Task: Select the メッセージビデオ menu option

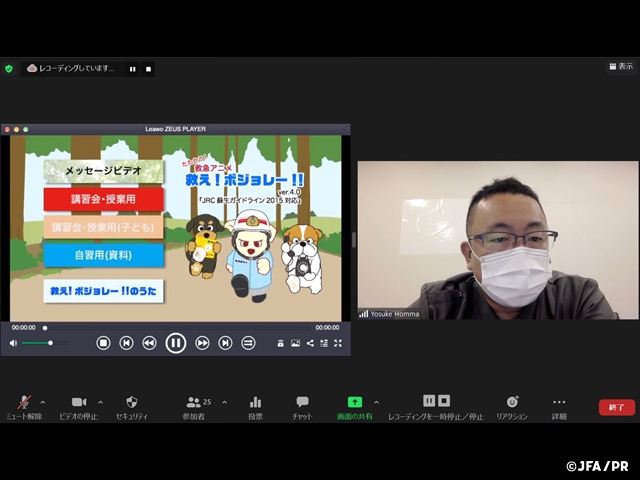Action: point(104,171)
